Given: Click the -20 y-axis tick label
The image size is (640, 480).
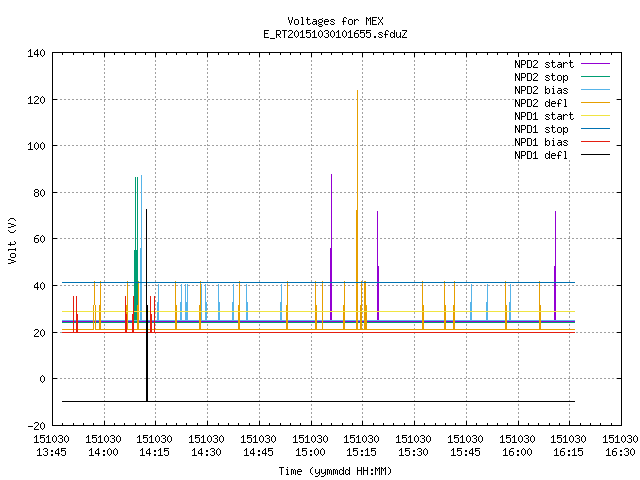Looking at the screenshot, I should [x=36, y=426].
